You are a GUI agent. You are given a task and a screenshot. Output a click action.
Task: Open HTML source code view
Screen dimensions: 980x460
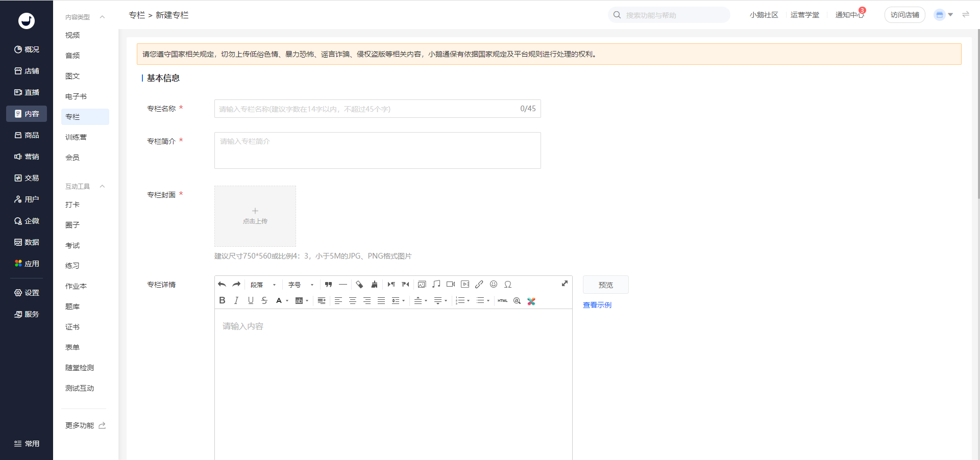click(503, 301)
